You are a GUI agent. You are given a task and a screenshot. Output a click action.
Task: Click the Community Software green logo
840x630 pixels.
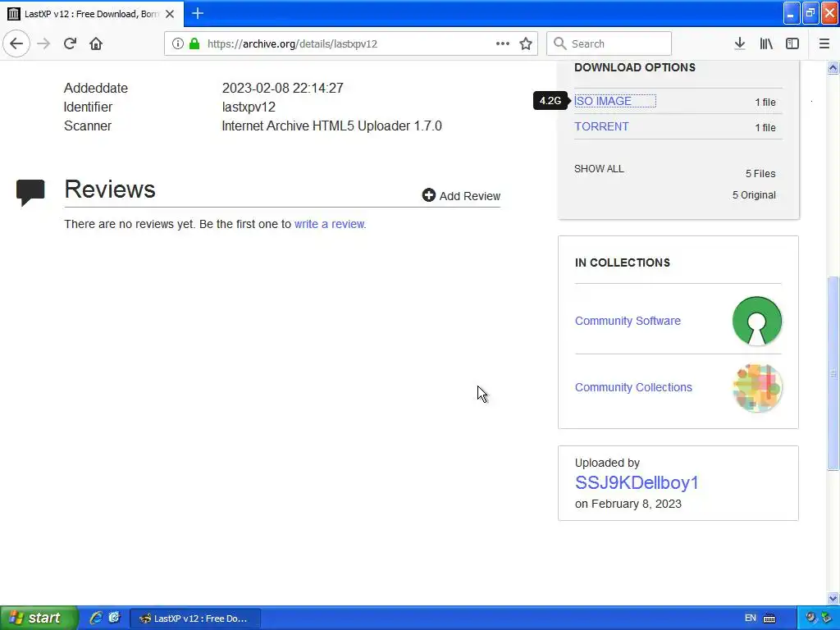tap(757, 321)
